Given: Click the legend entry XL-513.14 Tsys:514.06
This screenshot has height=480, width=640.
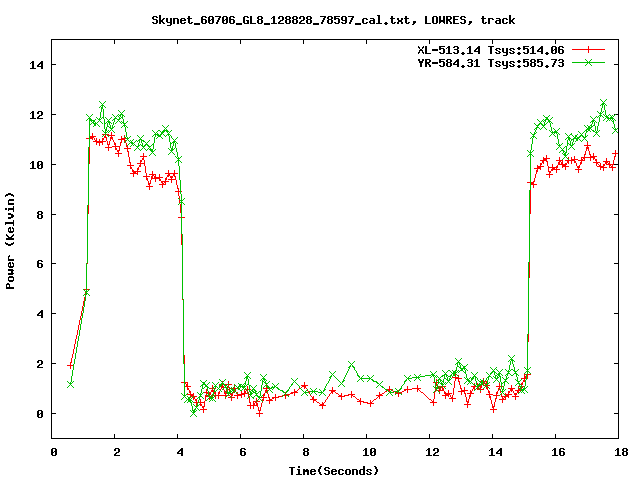Looking at the screenshot, I should point(491,50).
